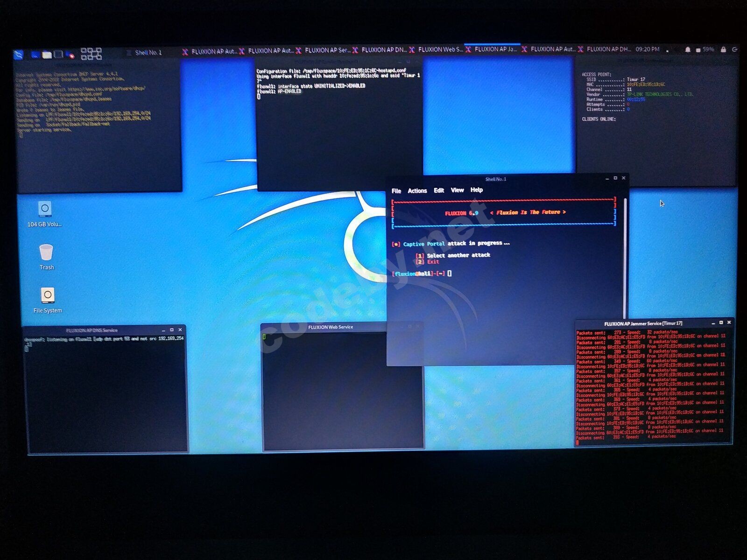Minimize the FLUXION AP Jammer Service window
The width and height of the screenshot is (747, 560).
pyautogui.click(x=713, y=323)
